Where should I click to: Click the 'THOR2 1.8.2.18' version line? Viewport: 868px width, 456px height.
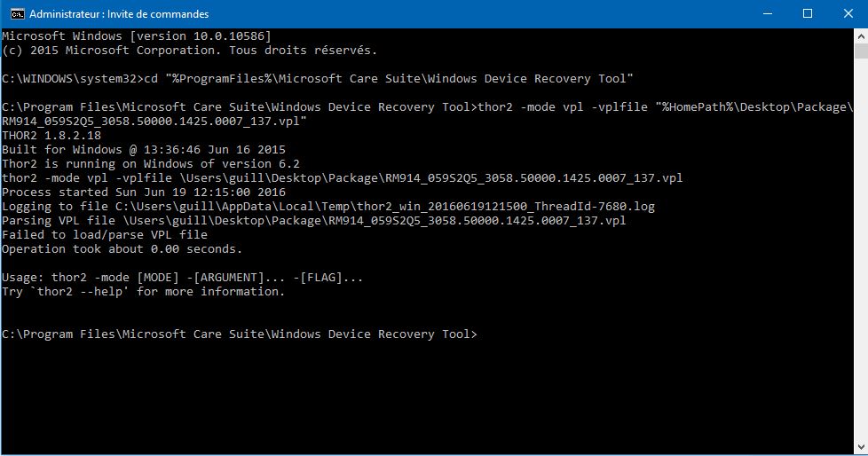pos(51,136)
